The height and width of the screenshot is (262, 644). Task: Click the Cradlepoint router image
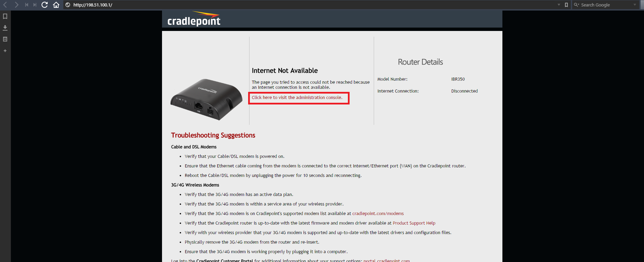206,99
